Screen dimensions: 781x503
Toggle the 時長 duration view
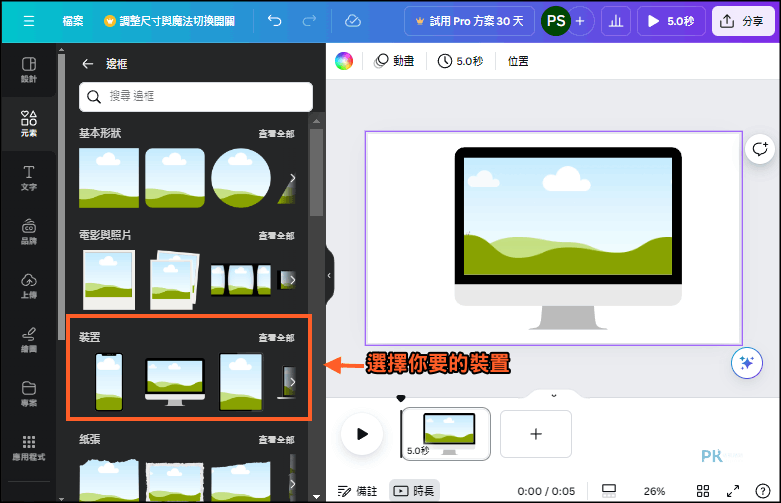click(414, 492)
